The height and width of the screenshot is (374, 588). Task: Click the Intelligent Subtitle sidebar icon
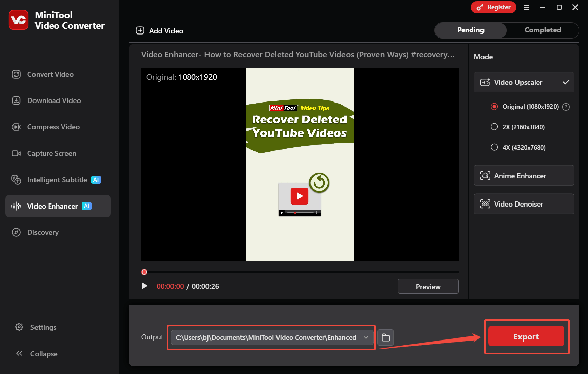click(x=16, y=180)
